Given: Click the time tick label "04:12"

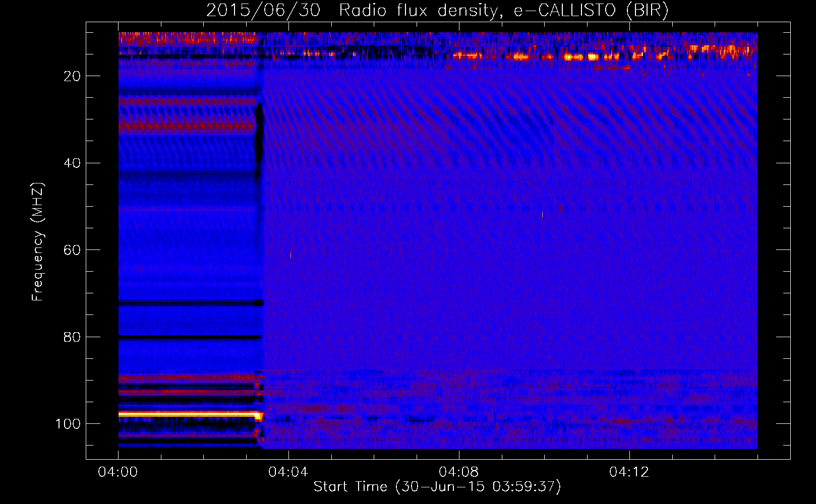Looking at the screenshot, I should [x=629, y=472].
